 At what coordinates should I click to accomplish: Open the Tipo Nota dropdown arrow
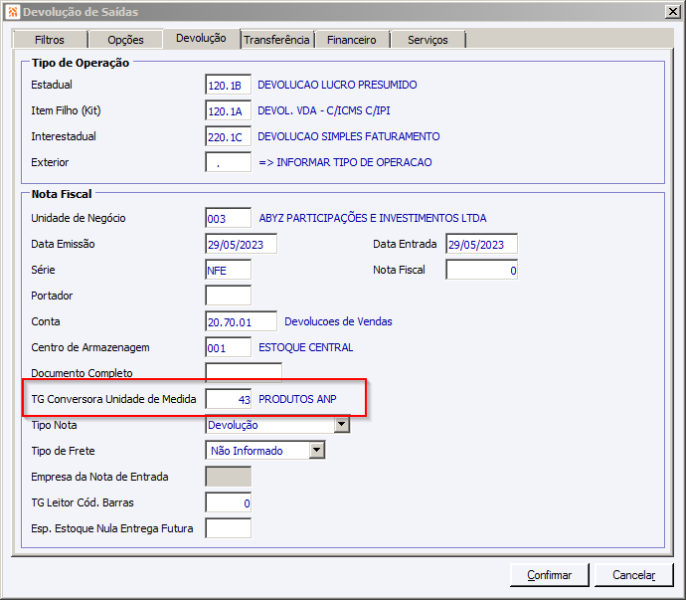tap(342, 425)
